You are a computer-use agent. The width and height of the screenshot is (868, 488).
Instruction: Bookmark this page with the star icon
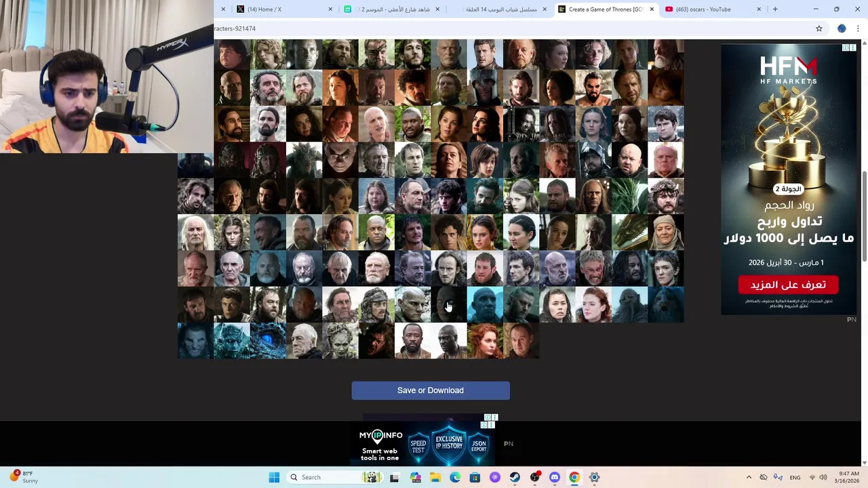pyautogui.click(x=819, y=28)
